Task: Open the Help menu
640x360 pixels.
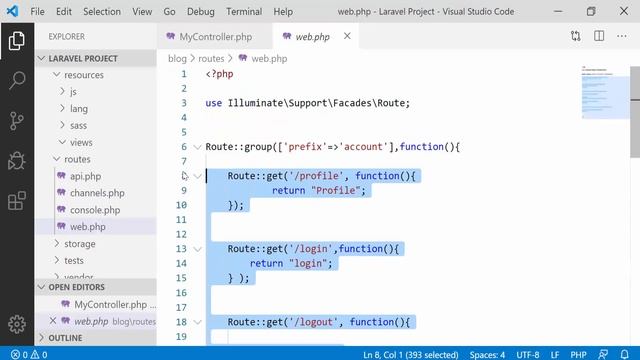Action: click(283, 11)
